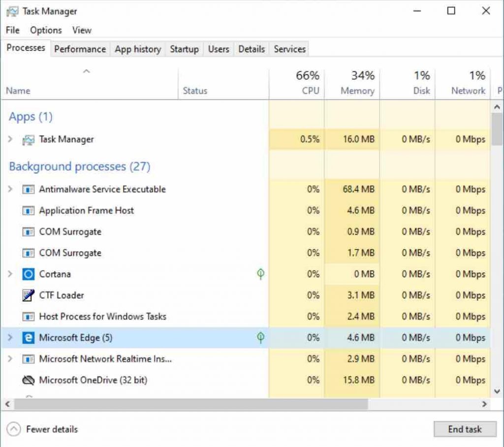Click the Microsoft Edge browser icon
This screenshot has width=504, height=447.
29,338
